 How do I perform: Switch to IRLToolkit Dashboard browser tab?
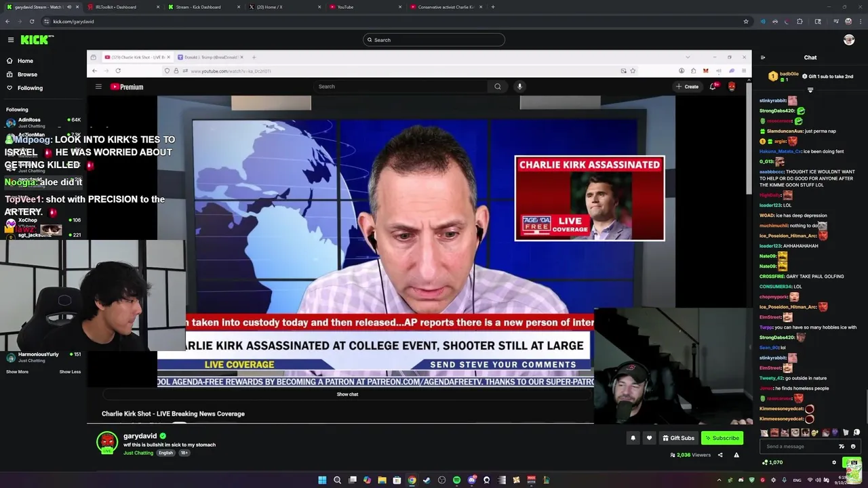click(x=122, y=7)
